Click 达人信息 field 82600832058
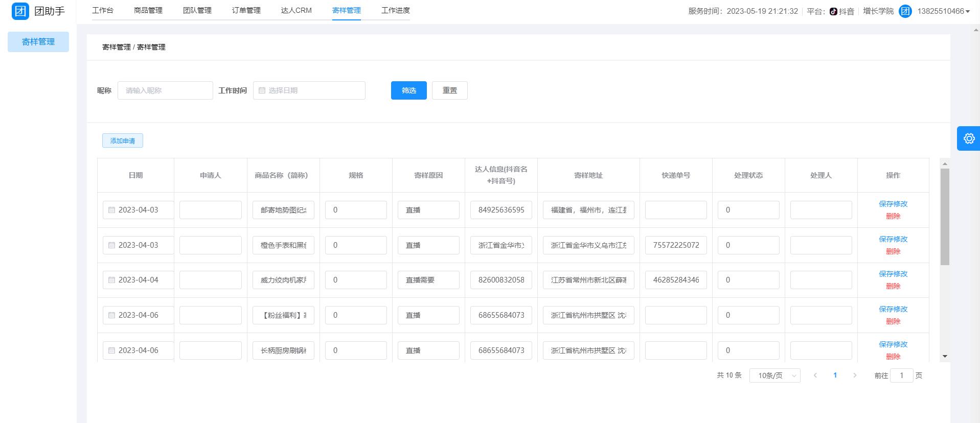Image resolution: width=980 pixels, height=423 pixels. click(x=501, y=280)
